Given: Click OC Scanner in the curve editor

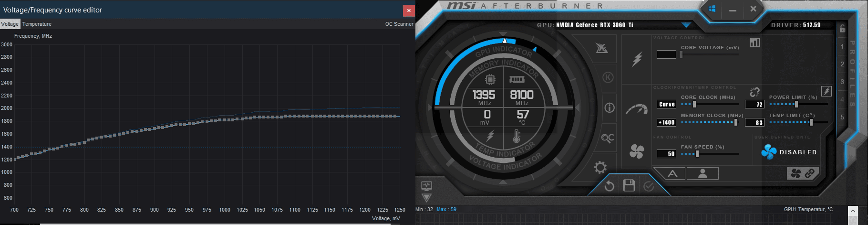Looking at the screenshot, I should coord(399,24).
